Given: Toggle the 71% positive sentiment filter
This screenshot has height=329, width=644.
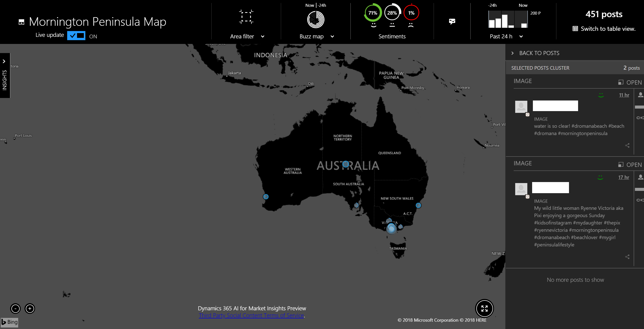Looking at the screenshot, I should point(373,13).
